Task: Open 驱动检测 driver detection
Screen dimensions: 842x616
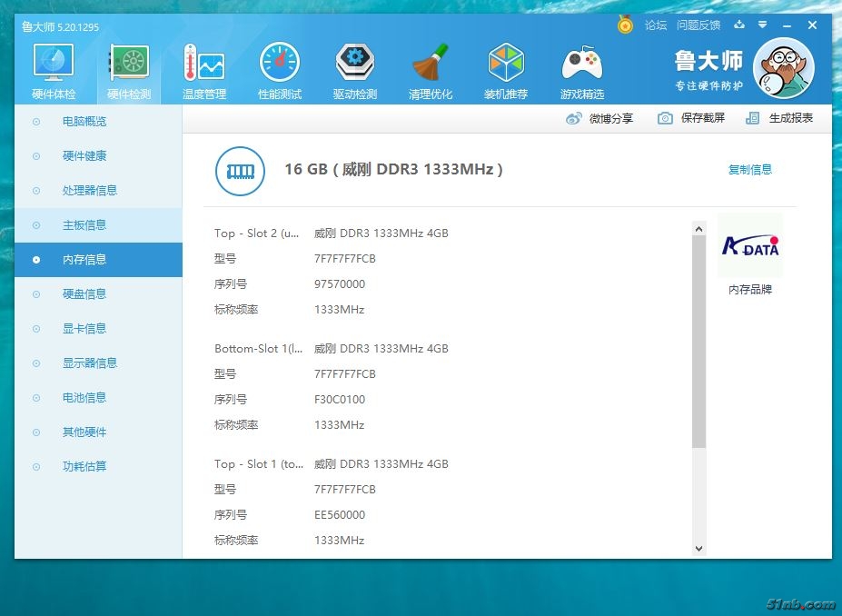Action: pyautogui.click(x=355, y=72)
